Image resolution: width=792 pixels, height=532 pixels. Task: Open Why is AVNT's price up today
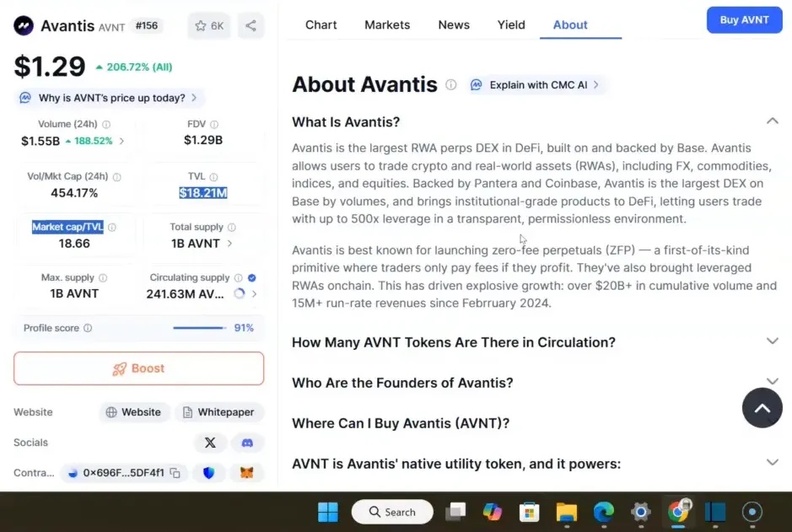click(109, 98)
